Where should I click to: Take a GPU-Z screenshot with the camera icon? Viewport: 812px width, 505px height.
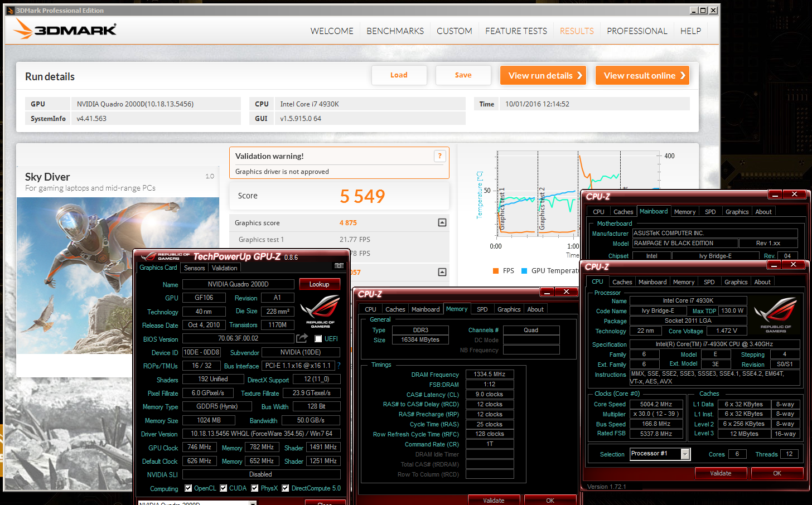point(338,266)
